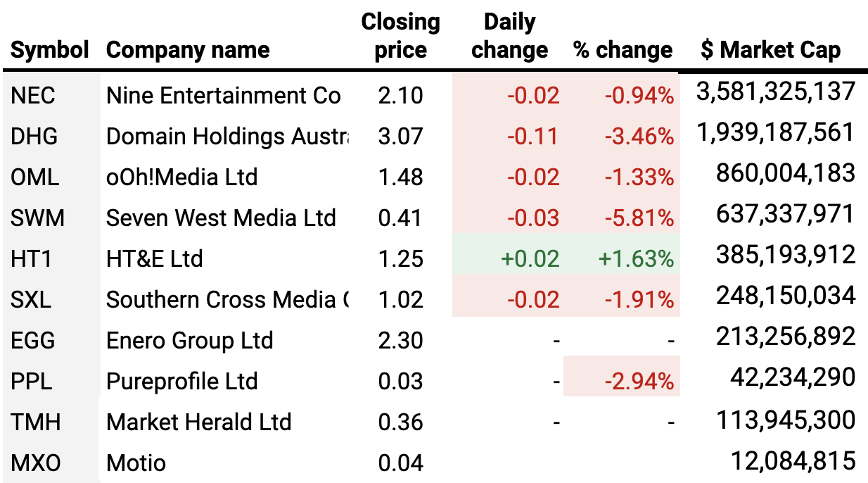868x483 pixels.
Task: Select the Daily change column header
Action: point(509,36)
